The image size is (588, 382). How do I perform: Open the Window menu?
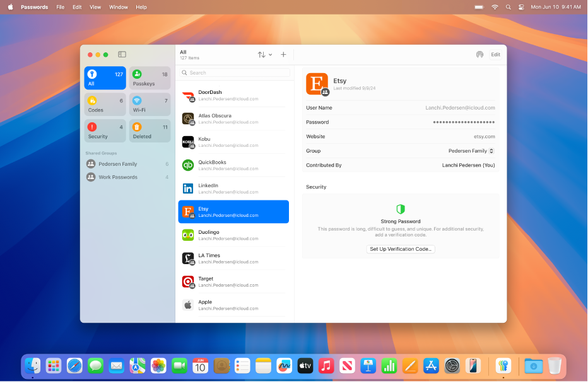coord(118,7)
